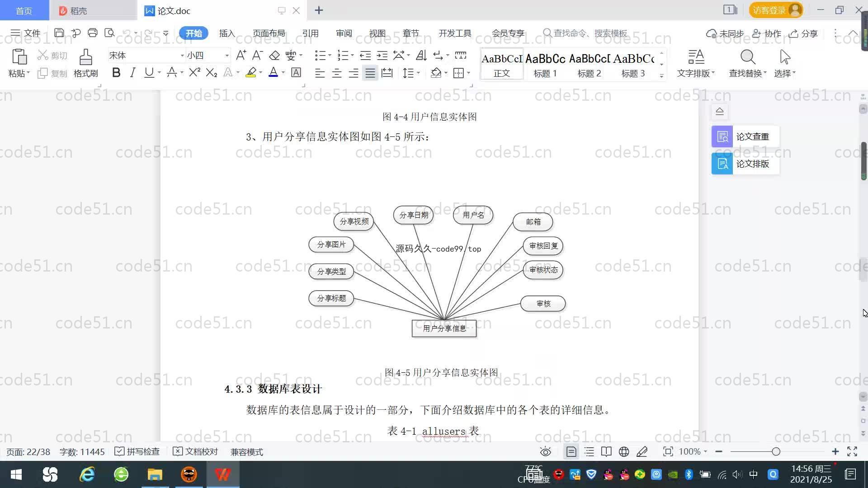Toggle spell check (拼写检查) in status bar
The image size is (868, 488).
coord(137,452)
